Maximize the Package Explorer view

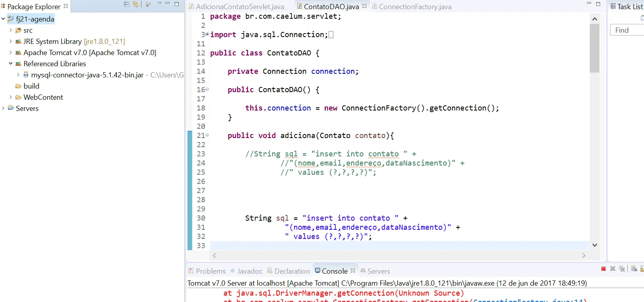click(177, 4)
